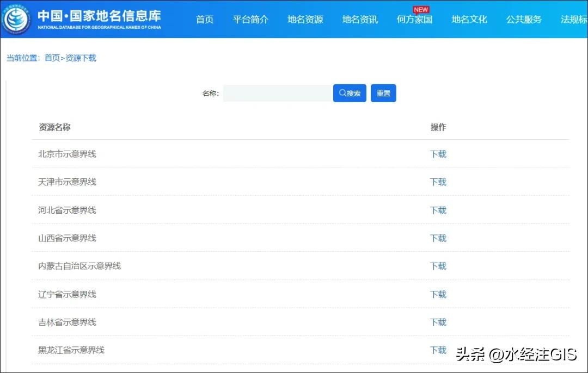Click the National Geographical Names Database logo
The width and height of the screenshot is (588, 373).
[x=16, y=20]
